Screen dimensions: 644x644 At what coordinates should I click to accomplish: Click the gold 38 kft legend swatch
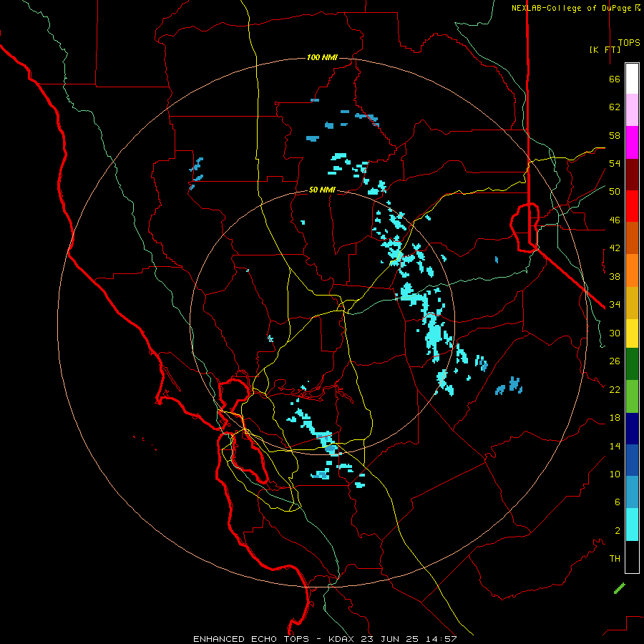coord(632,303)
